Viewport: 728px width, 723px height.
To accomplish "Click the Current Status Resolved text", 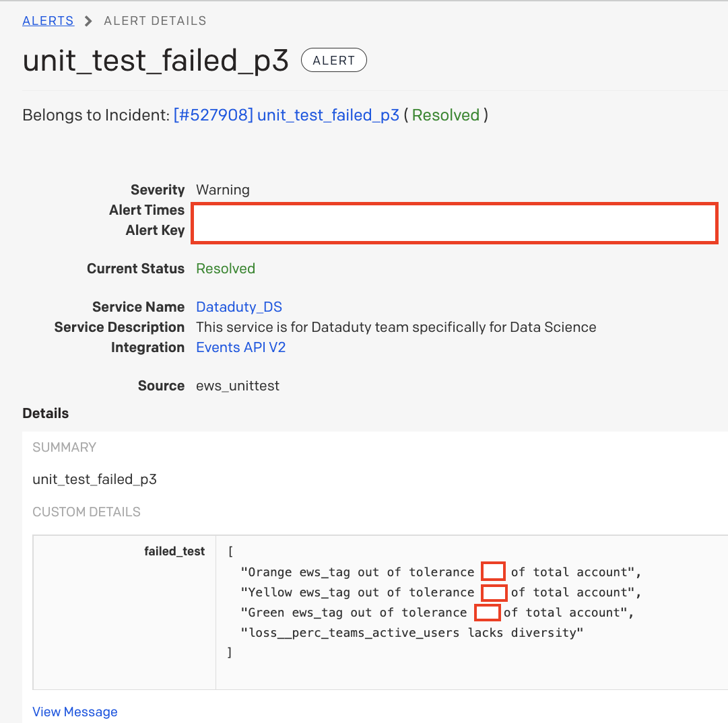I will pos(226,269).
